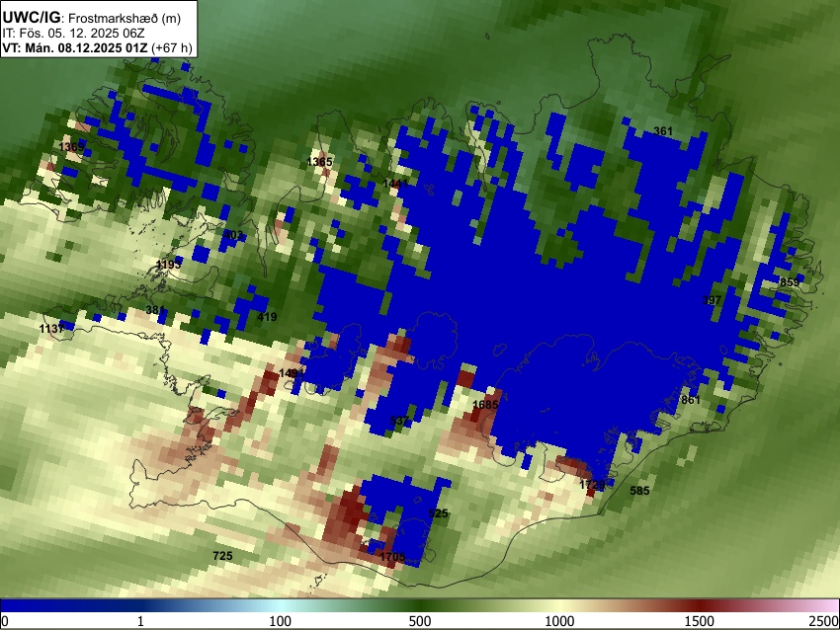Click the 1369 value label
Viewport: 840px width, 630px height.
[x=72, y=147]
